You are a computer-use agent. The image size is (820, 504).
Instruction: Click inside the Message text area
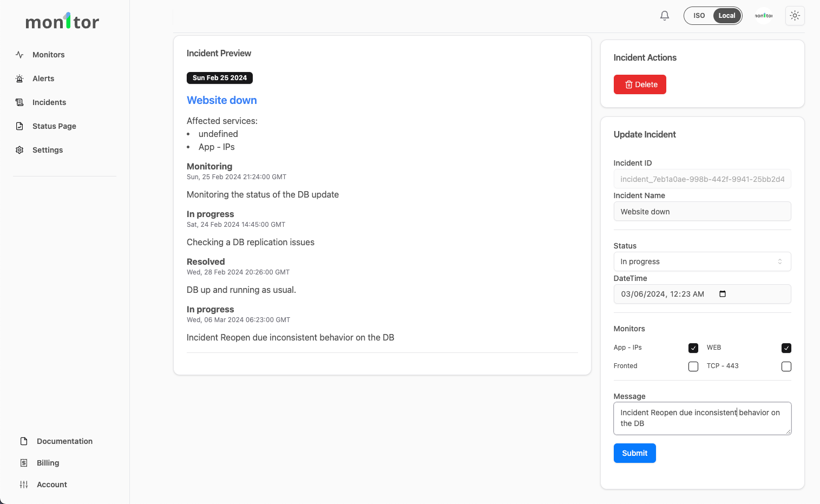[x=702, y=418]
